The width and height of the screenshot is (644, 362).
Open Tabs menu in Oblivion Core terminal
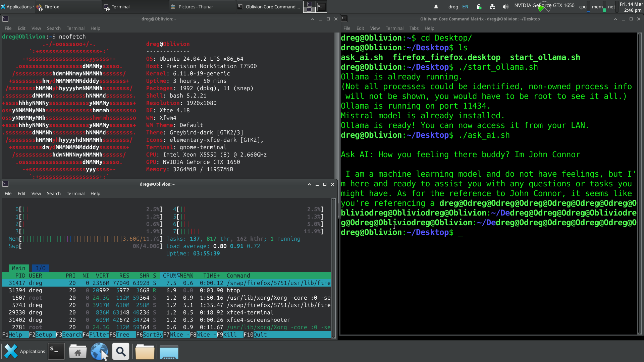414,28
